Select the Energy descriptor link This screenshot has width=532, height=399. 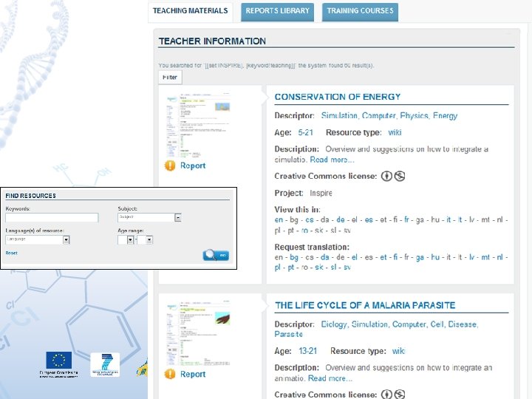click(x=445, y=116)
